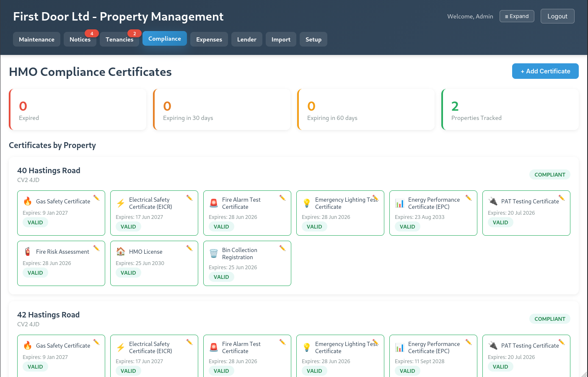Screen dimensions: 588x377
Task: Open the Expand menu
Action: pos(517,16)
